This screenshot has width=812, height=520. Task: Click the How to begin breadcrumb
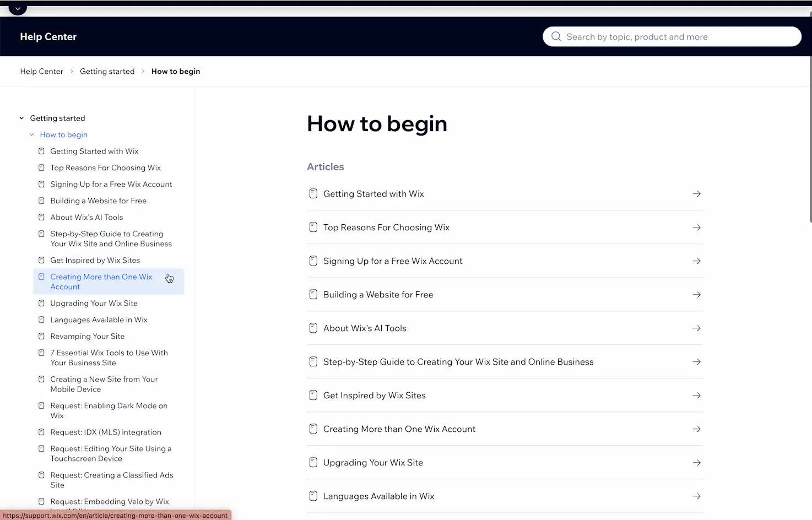pos(175,71)
